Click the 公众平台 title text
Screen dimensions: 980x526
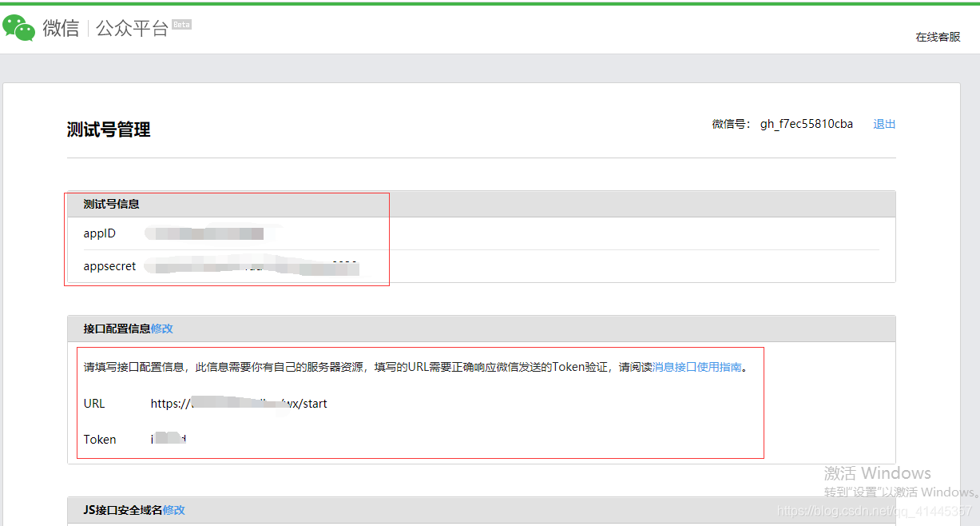click(132, 28)
